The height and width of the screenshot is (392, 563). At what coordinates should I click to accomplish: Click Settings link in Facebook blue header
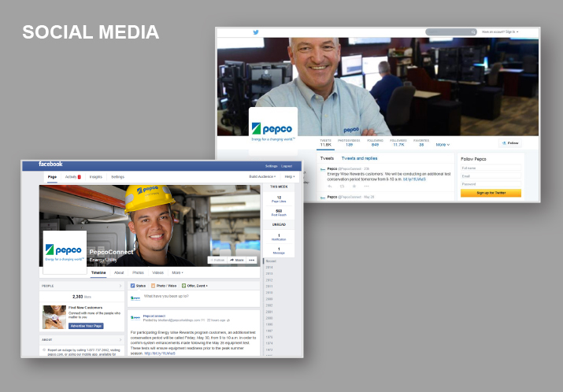[271, 166]
